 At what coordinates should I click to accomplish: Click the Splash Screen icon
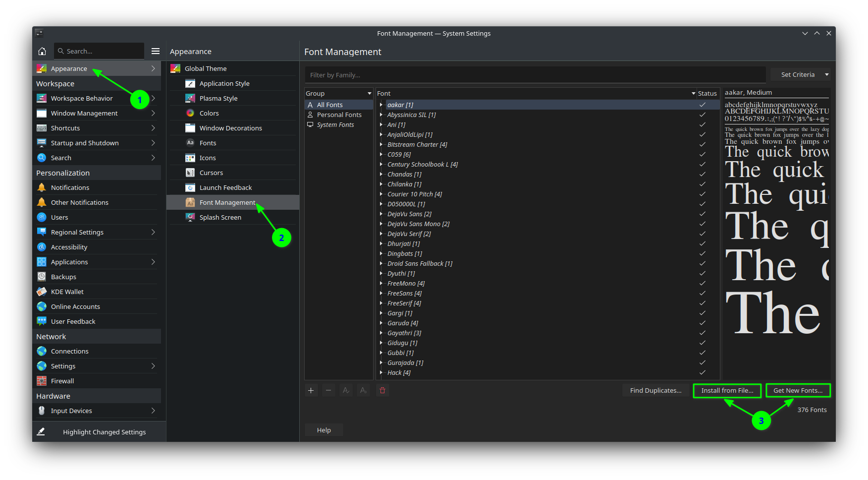pyautogui.click(x=190, y=217)
